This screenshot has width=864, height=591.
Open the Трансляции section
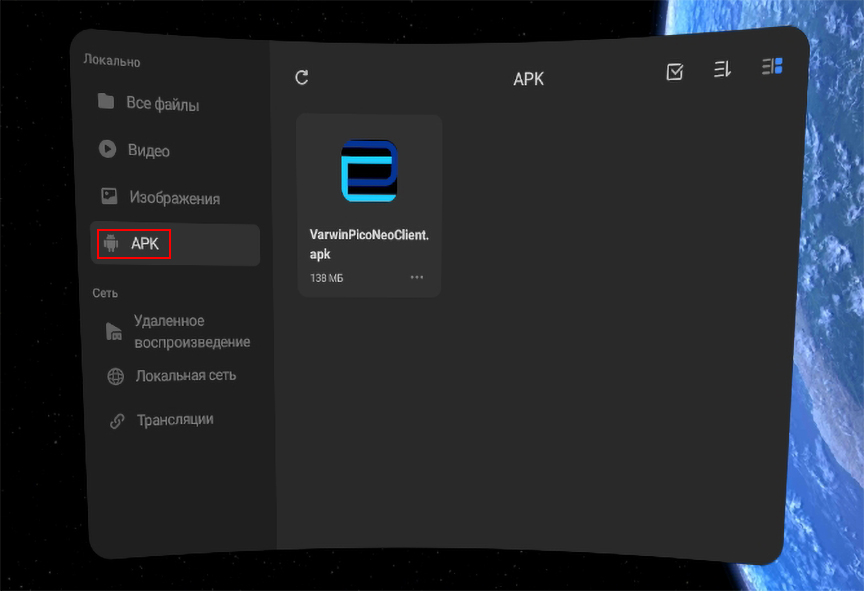click(175, 420)
